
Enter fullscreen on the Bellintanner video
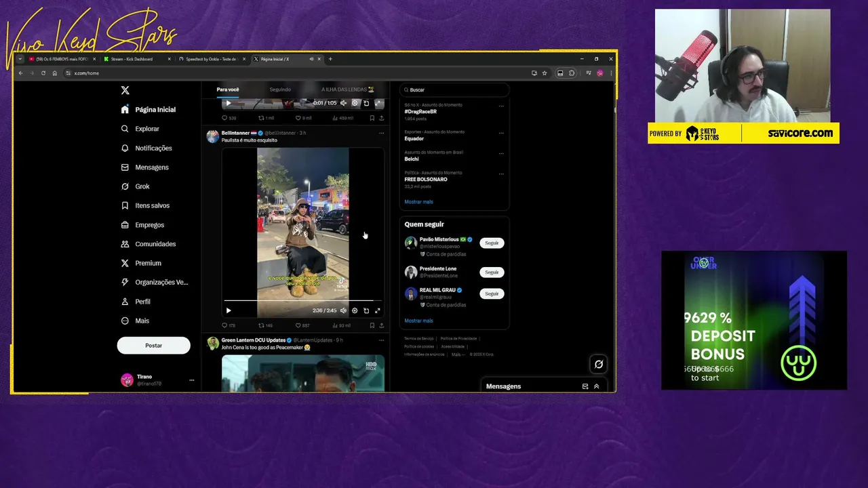pyautogui.click(x=378, y=310)
